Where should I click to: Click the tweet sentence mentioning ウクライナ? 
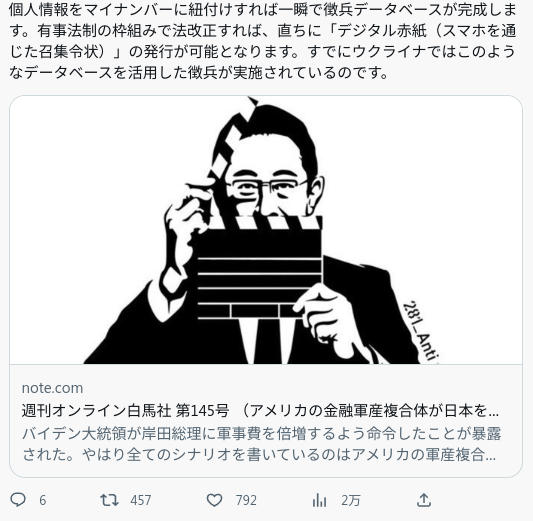[263, 62]
